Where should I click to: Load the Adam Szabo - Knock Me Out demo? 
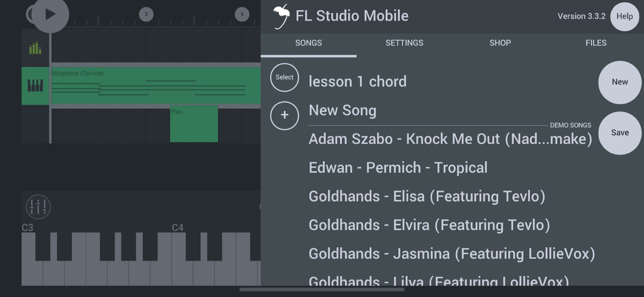click(x=450, y=139)
